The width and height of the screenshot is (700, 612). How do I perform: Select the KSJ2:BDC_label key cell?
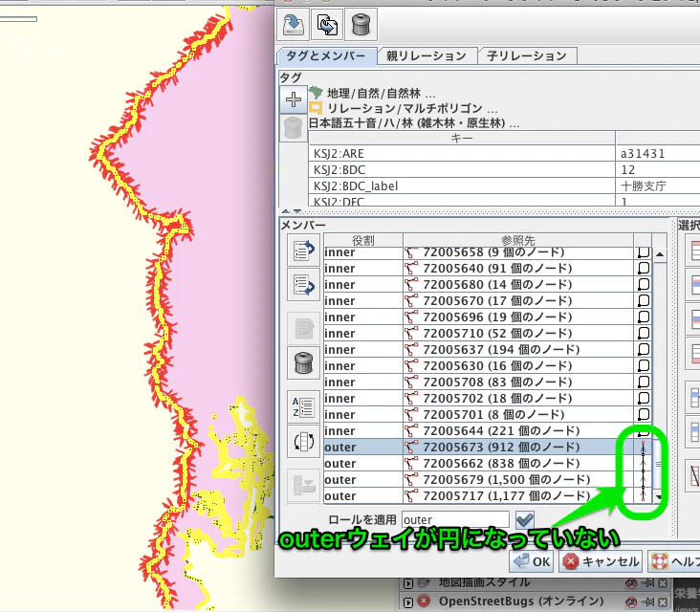[x=462, y=186]
